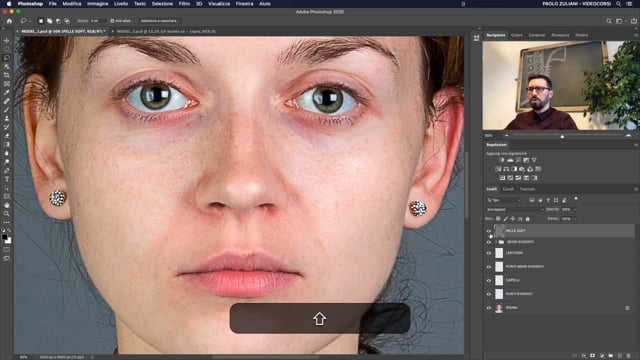Toggle Quick Mask mode icon
This screenshot has height=360, width=640.
point(7,249)
